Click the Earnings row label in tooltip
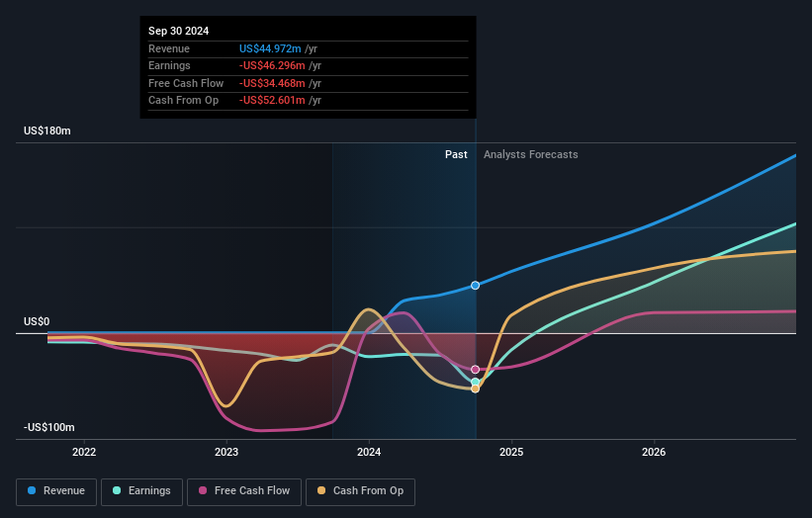This screenshot has width=812, height=518. click(169, 65)
